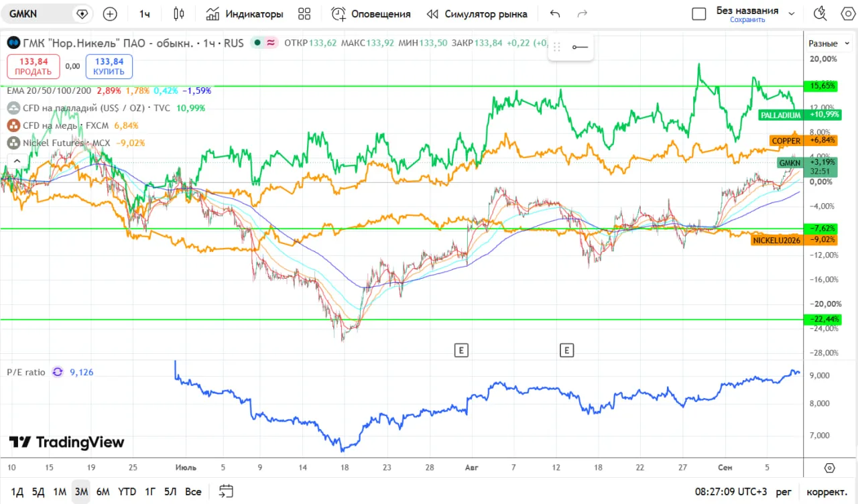Launch the Симулятор рынка replay mode
The image size is (858, 504).
477,13
